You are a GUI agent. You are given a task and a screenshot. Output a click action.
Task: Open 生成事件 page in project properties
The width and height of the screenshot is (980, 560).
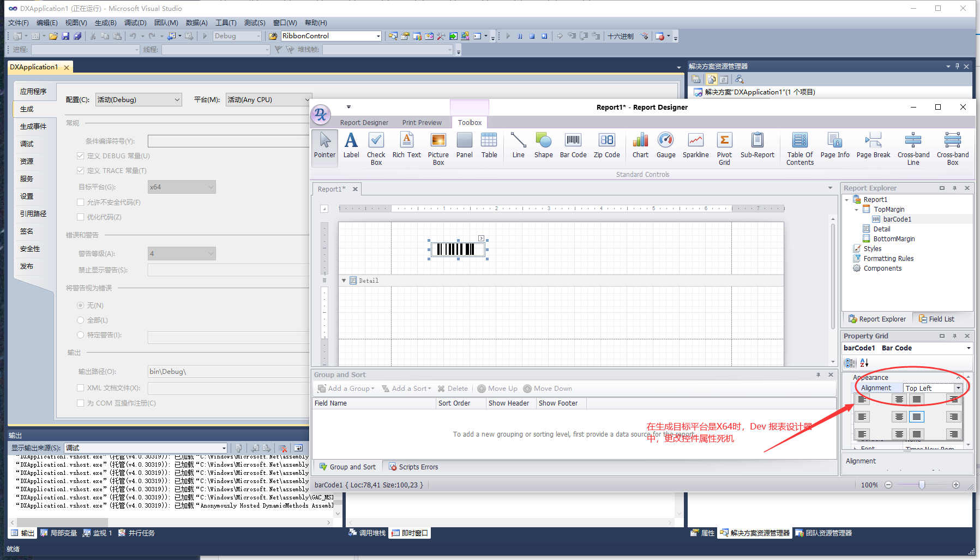tap(33, 126)
